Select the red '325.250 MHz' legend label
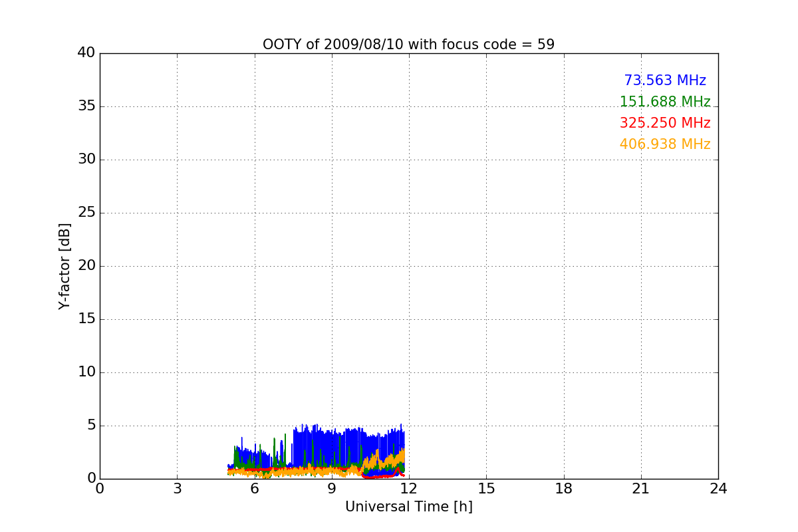This screenshot has width=798, height=532. (x=665, y=123)
